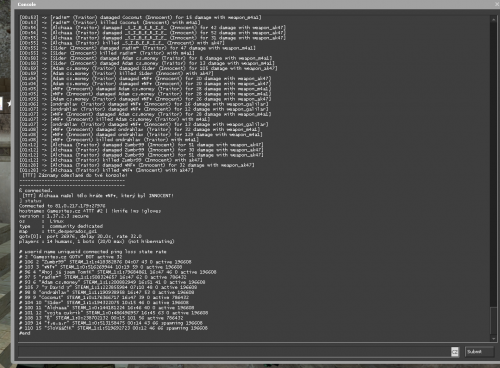Screen dimensions: 500x368
Task: Click the console scrollbar thumb
Action: click(x=494, y=321)
